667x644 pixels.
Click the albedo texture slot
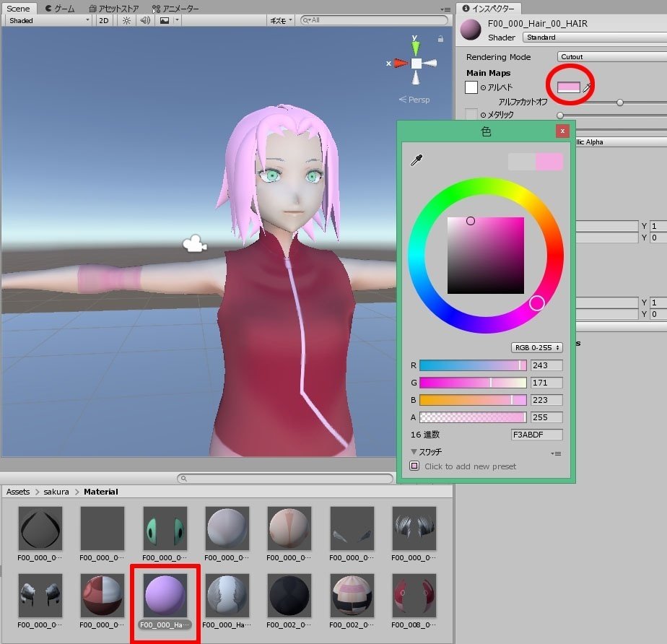(x=471, y=87)
